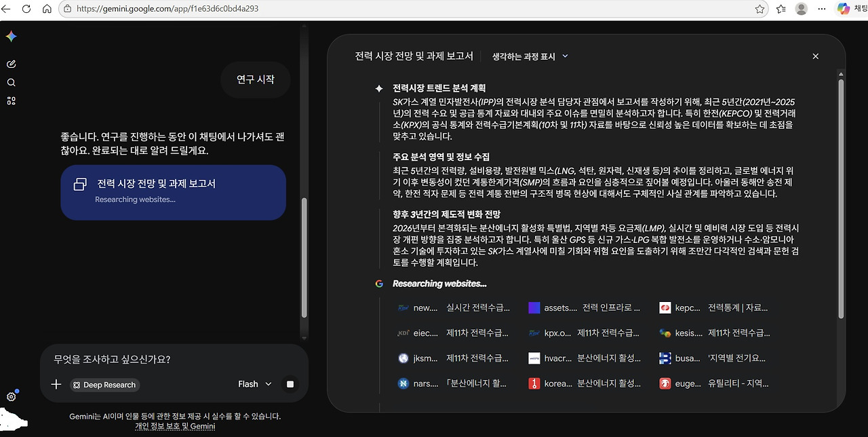Open the busa '지역별 전기요 source
Viewport: 868px width, 437px height.
713,358
